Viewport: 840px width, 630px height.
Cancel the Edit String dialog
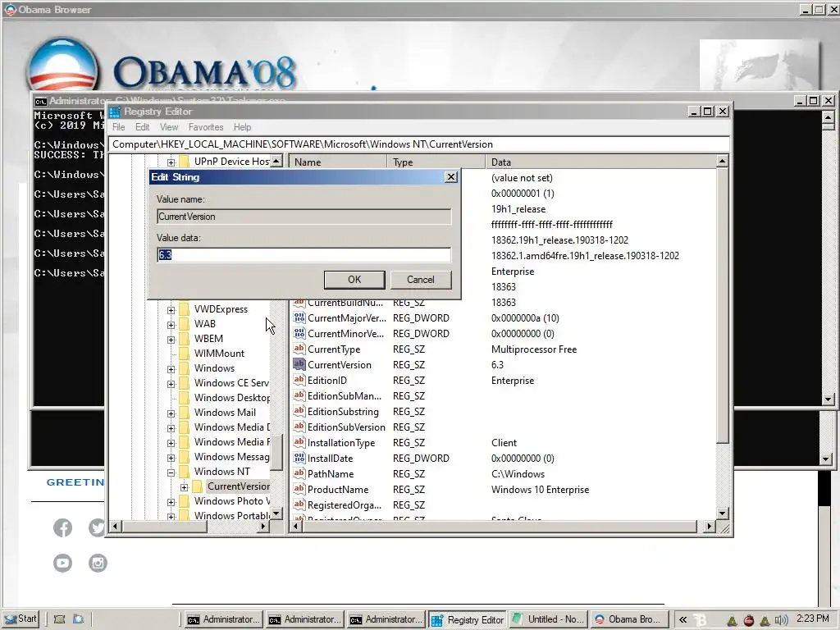pyautogui.click(x=421, y=279)
